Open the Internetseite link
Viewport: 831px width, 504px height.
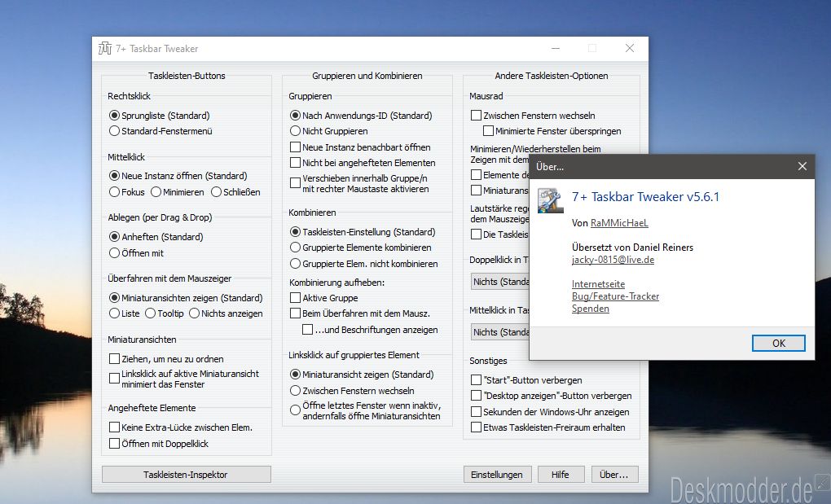598,284
